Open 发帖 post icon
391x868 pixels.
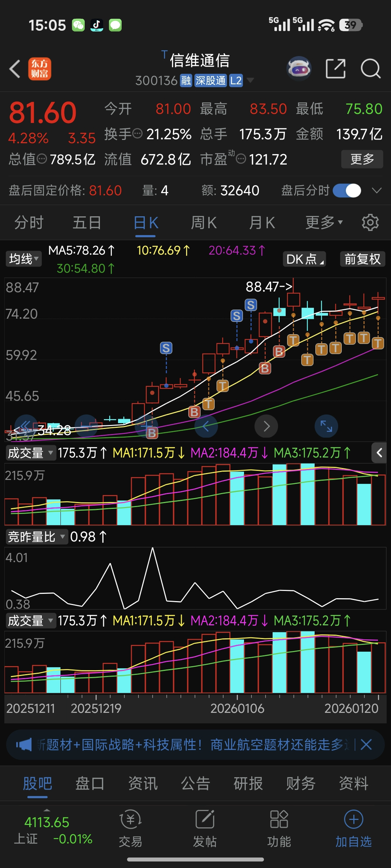205,828
